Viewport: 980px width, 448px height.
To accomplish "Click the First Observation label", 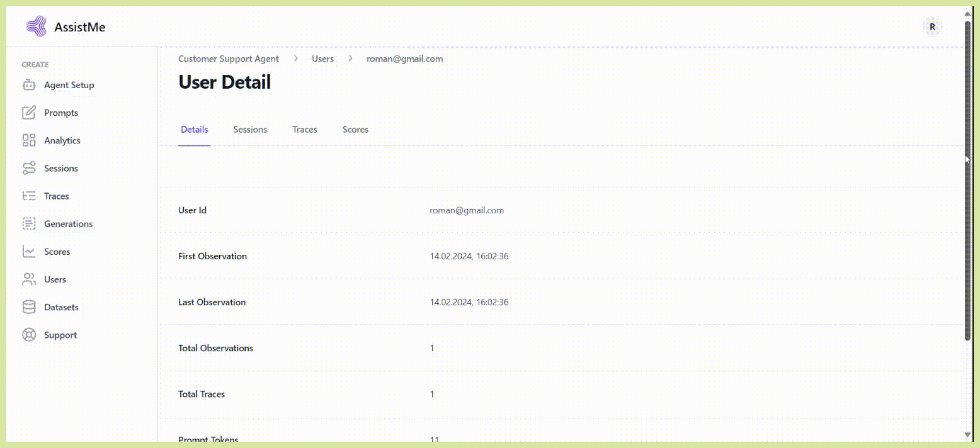I will (212, 256).
